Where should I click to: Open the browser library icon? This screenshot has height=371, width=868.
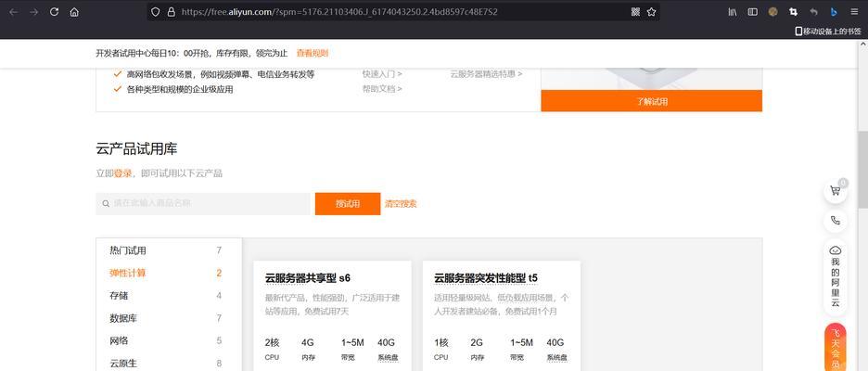pyautogui.click(x=733, y=12)
